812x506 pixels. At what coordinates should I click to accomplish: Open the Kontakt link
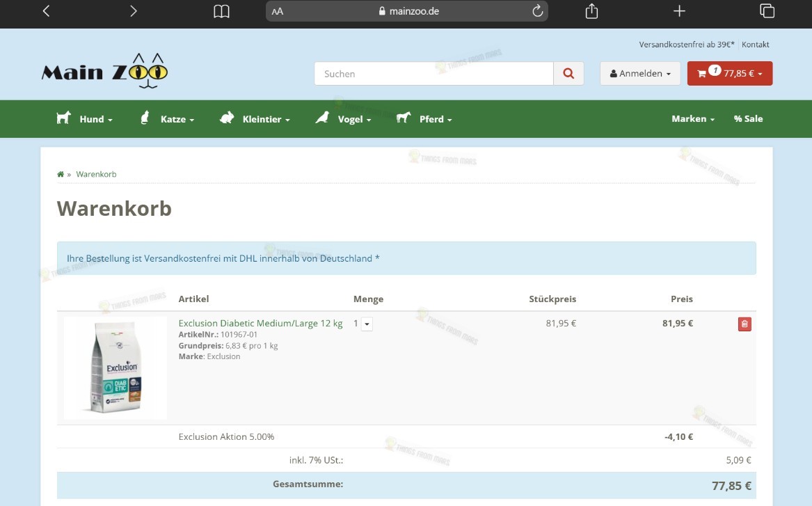point(755,45)
